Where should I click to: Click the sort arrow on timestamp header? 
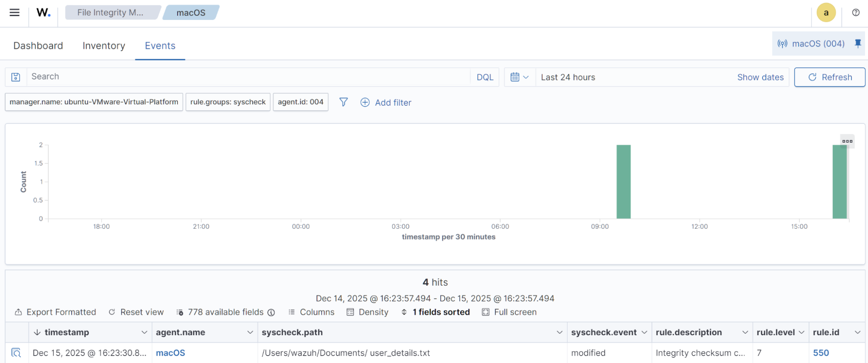pyautogui.click(x=37, y=332)
